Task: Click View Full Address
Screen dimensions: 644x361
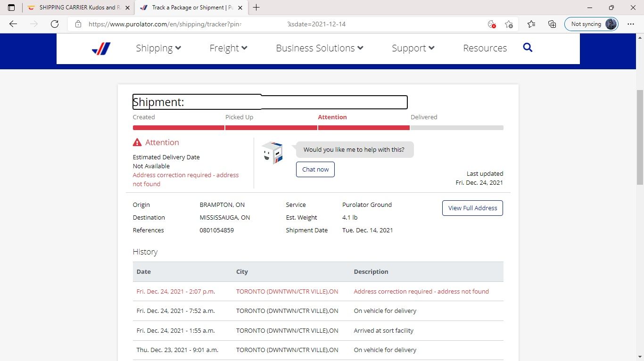Action: click(x=472, y=208)
